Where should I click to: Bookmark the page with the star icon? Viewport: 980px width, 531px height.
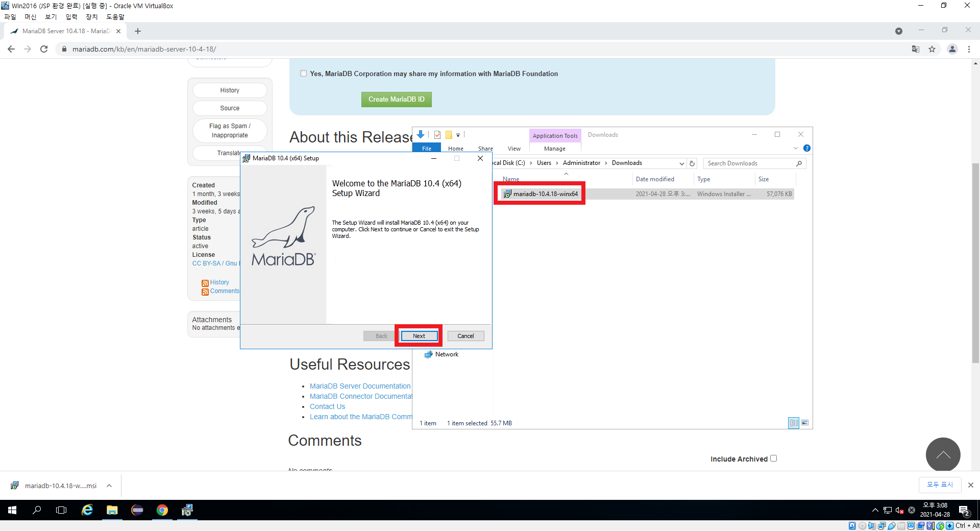pos(932,49)
